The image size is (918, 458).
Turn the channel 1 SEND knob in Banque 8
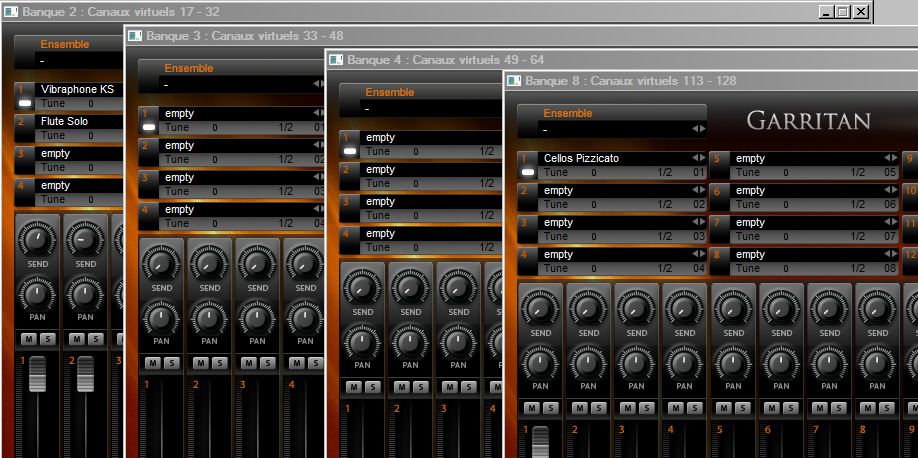540,307
